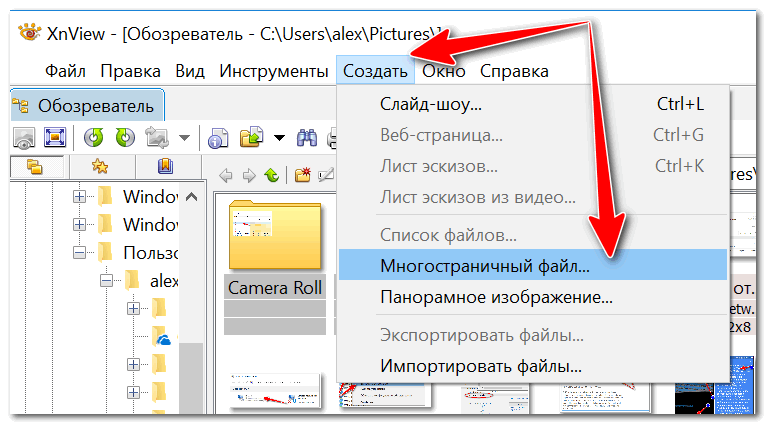
Task: Select the Обозреватель tab
Action: (x=88, y=105)
